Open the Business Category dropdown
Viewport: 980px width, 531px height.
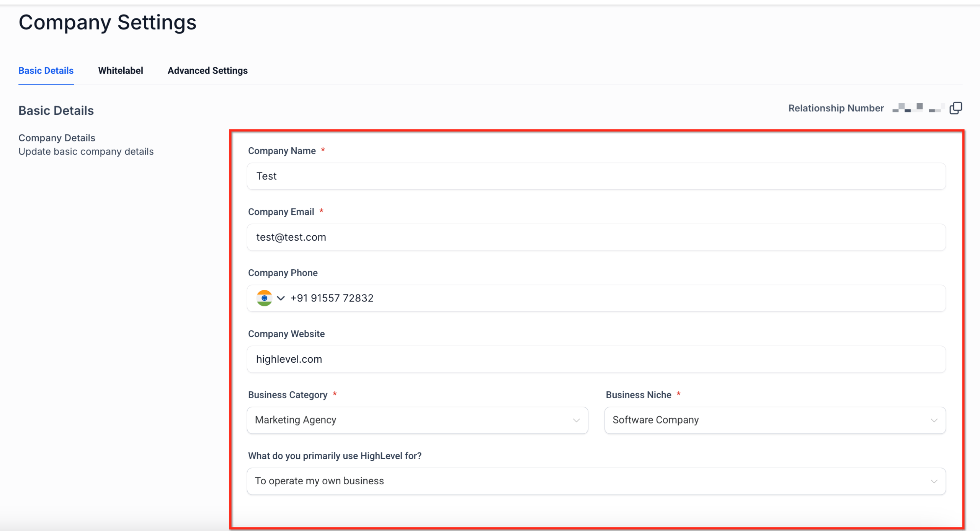pos(417,420)
